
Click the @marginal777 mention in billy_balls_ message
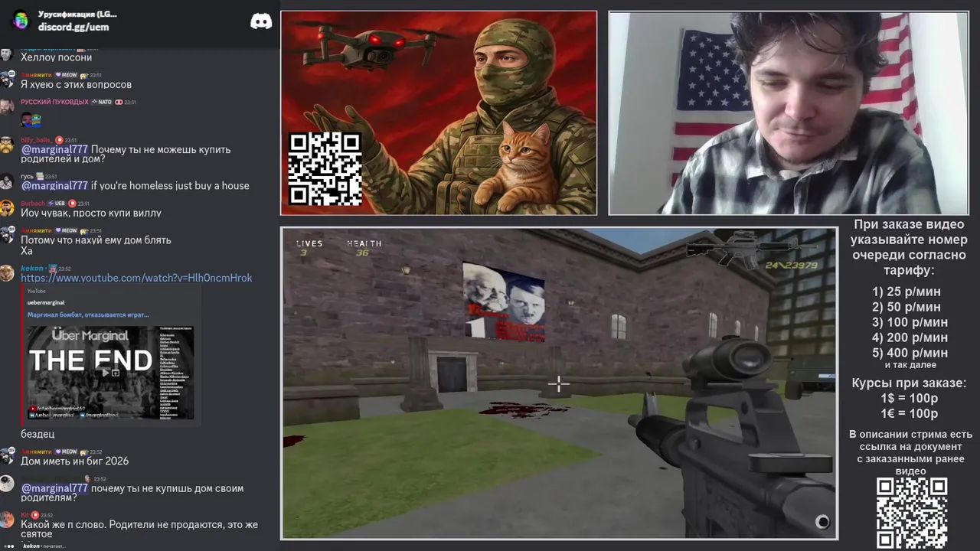click(x=54, y=149)
